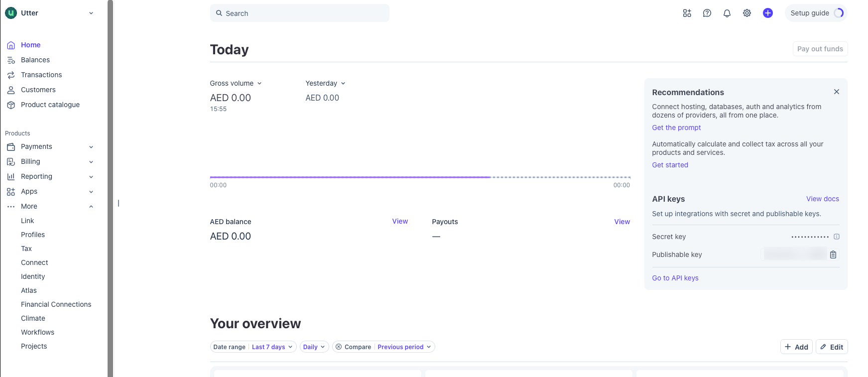Image resolution: width=868 pixels, height=377 pixels.
Task: Change the Daily interval dropdown
Action: 314,347
